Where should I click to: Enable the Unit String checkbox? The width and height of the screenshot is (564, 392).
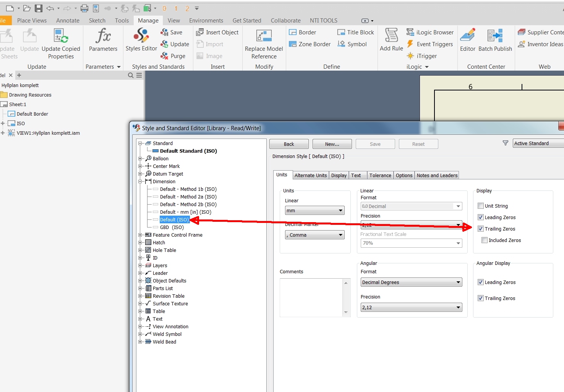(x=481, y=206)
